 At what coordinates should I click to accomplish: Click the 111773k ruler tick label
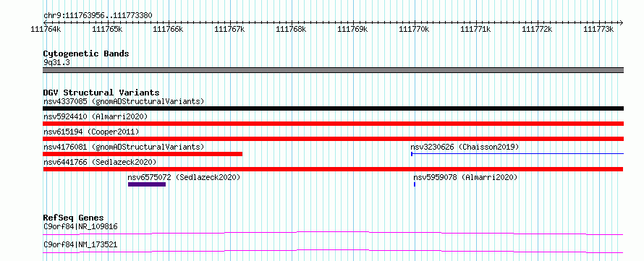[x=599, y=29]
